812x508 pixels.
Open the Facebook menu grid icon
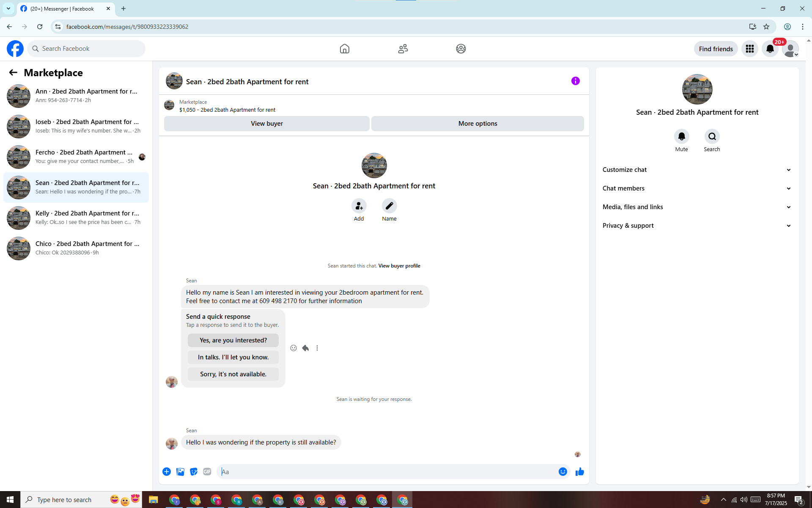[x=750, y=49]
